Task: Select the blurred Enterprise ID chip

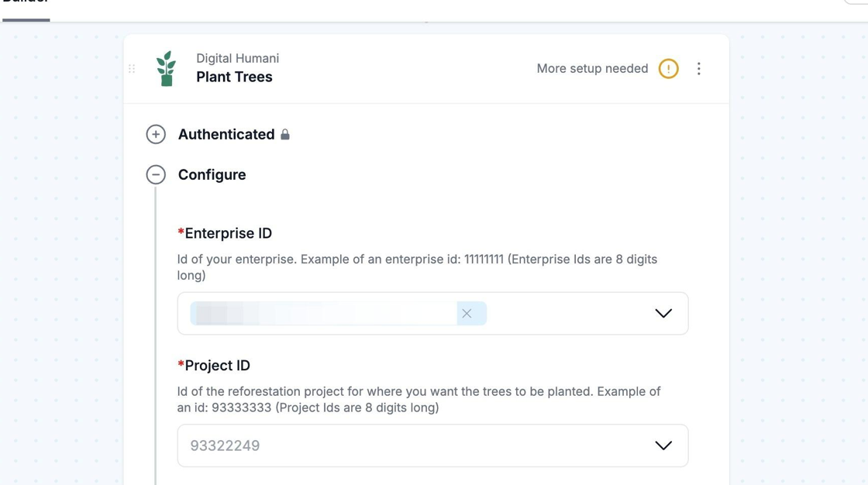Action: click(x=324, y=314)
